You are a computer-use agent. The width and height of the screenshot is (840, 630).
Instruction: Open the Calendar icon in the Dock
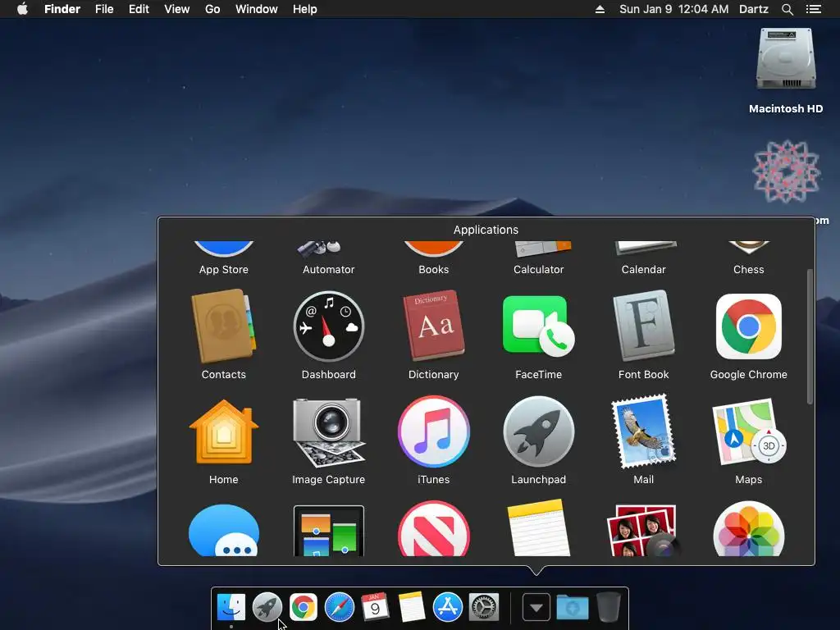(375, 607)
